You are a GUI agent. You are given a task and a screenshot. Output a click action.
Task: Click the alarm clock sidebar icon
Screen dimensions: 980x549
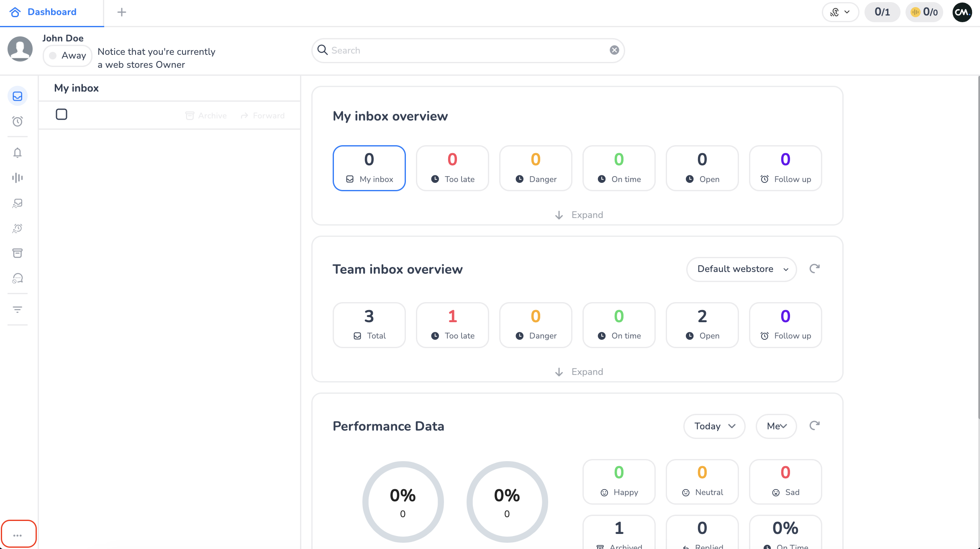coord(18,121)
